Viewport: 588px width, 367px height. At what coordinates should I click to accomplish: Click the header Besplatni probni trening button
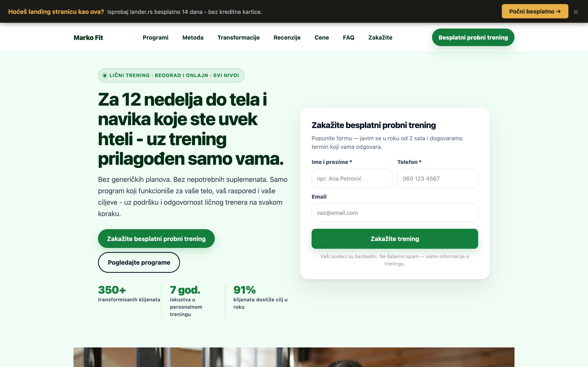[473, 37]
